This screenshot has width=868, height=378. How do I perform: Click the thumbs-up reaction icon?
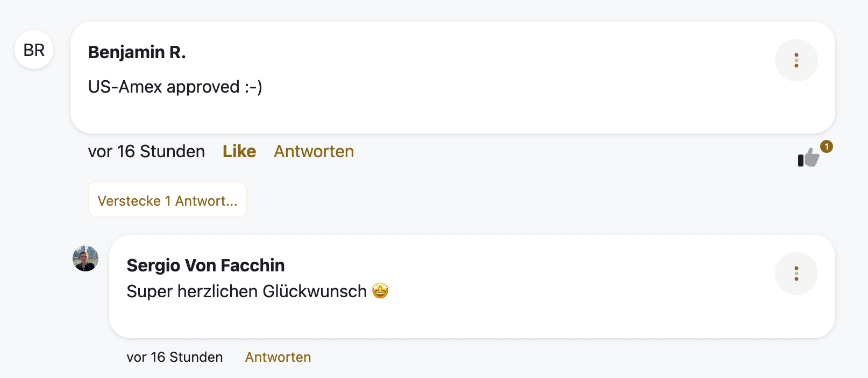click(808, 158)
